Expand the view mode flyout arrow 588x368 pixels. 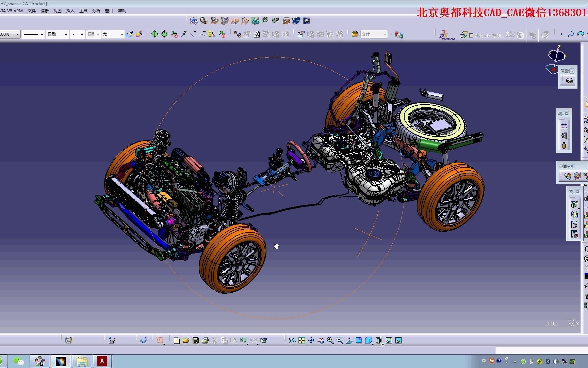tap(383, 344)
